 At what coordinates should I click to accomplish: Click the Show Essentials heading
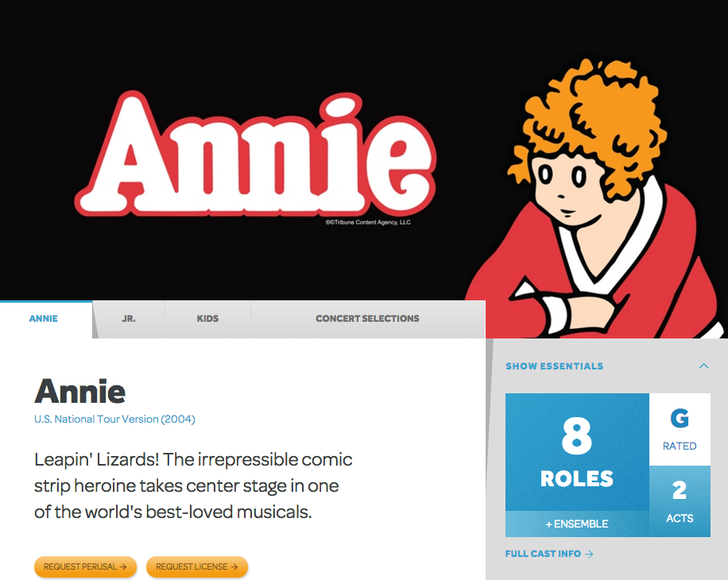(x=555, y=366)
